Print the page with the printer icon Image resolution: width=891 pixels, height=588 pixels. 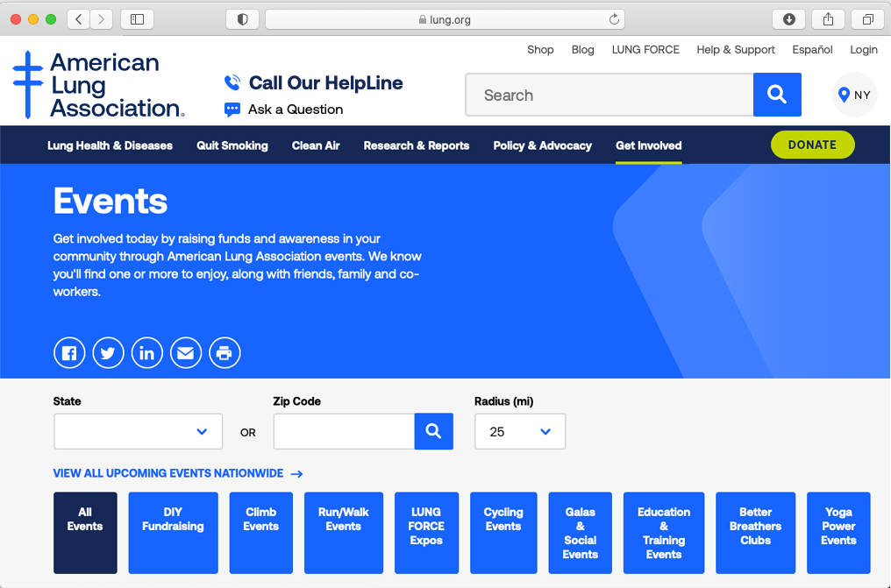[225, 353]
